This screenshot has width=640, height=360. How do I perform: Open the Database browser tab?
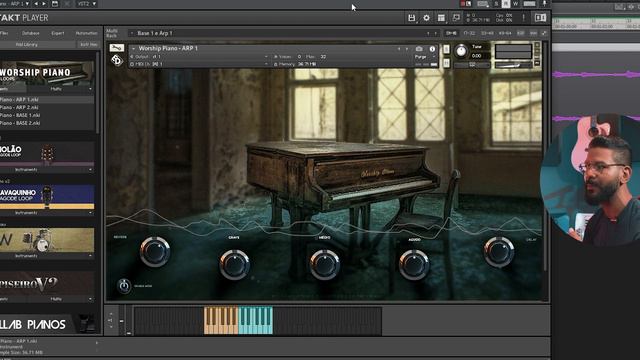[31, 33]
